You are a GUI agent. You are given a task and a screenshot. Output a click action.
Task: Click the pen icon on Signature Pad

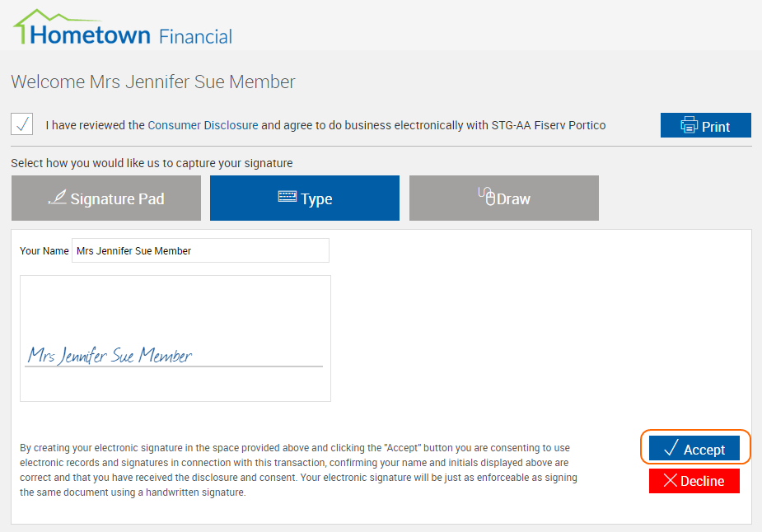click(x=58, y=197)
